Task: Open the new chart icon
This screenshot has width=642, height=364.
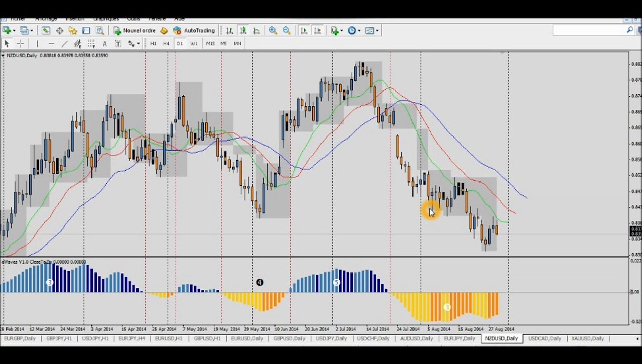Action: [7, 31]
